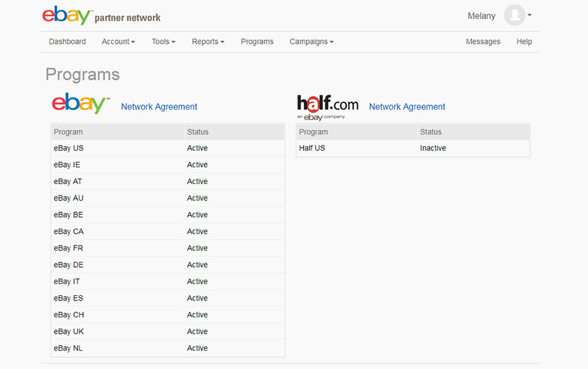Open the Reports dropdown menu
Screen dimensions: 588x369
click(x=208, y=42)
